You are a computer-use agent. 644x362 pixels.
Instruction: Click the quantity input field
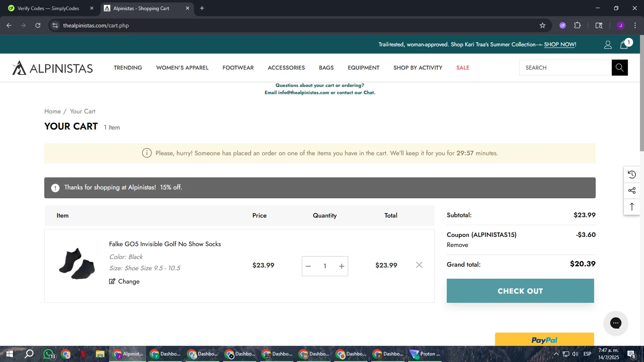pos(325,266)
